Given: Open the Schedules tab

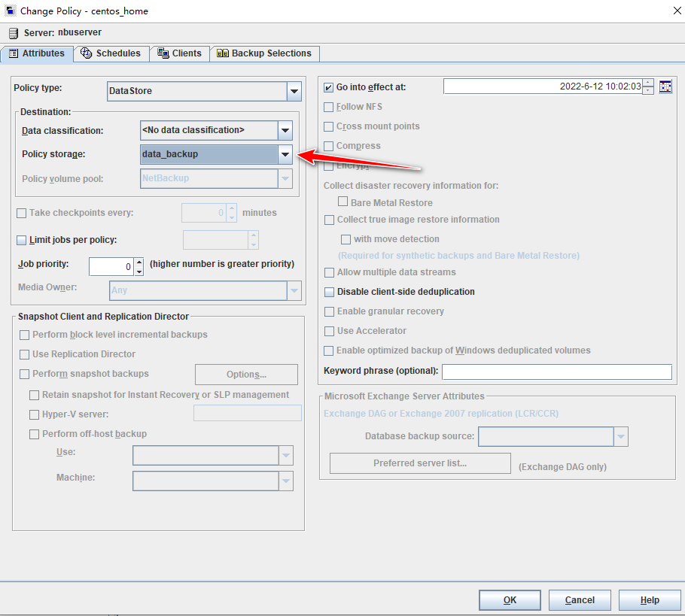Looking at the screenshot, I should (111, 53).
